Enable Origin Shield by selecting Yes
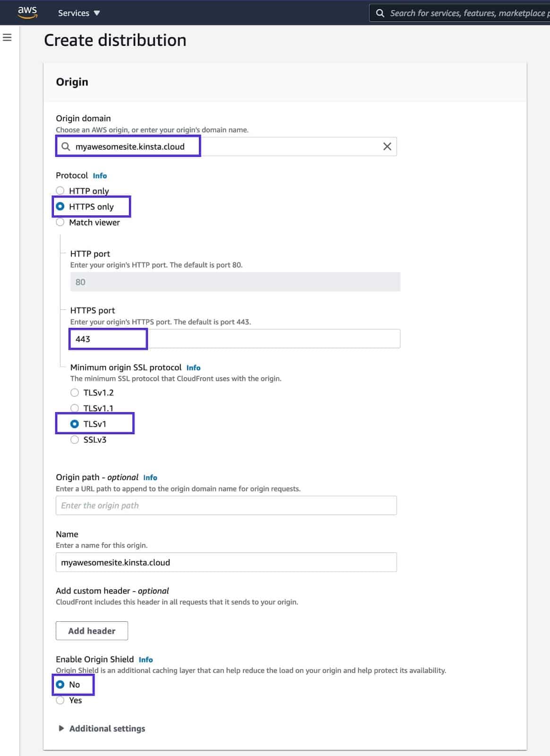Screen dimensions: 550x756 click(x=60, y=700)
